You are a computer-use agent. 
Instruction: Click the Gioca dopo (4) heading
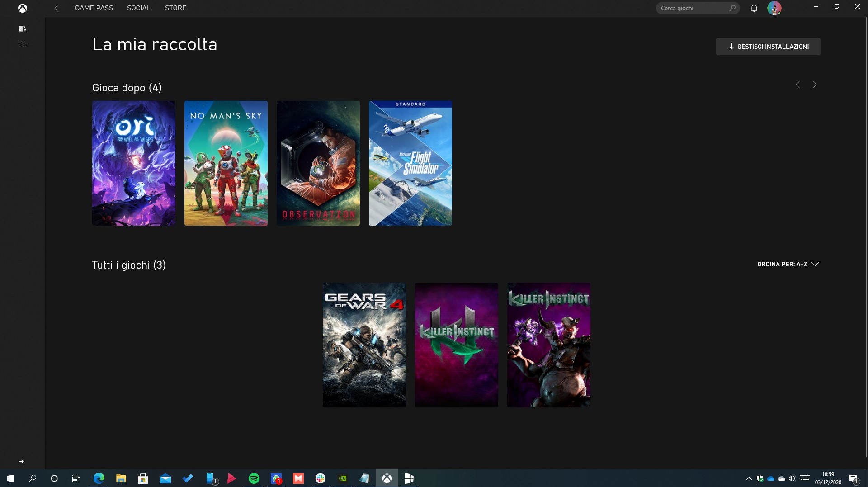127,88
